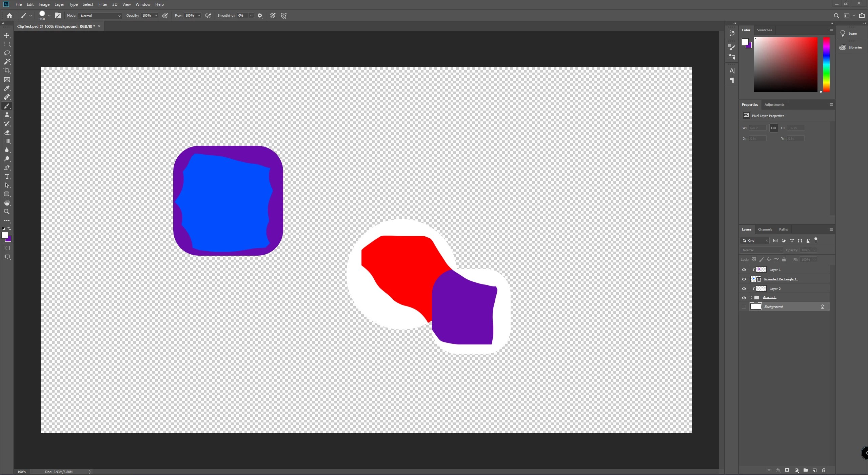Select the Horizontal Type tool
This screenshot has height=475, width=868.
7,177
